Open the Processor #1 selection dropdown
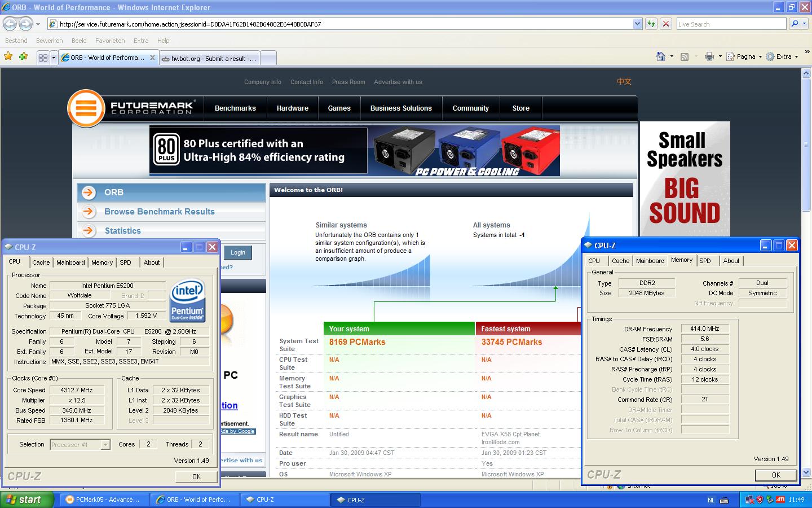The height and width of the screenshot is (508, 812). [x=105, y=445]
